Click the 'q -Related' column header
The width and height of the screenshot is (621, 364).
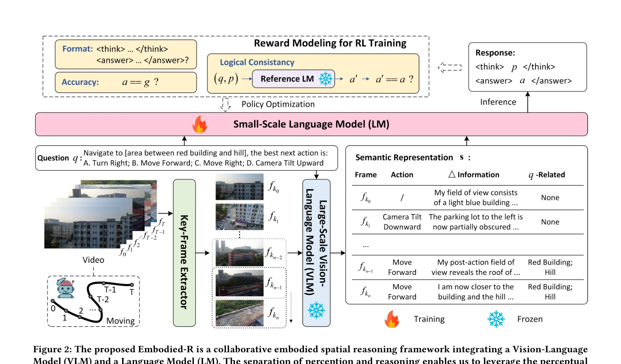pos(547,175)
